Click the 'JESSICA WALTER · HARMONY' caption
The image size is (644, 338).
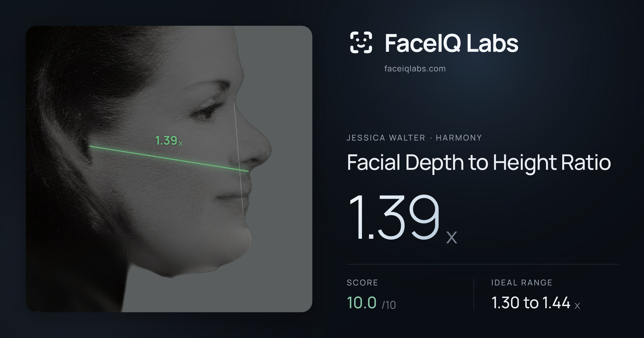(414, 138)
